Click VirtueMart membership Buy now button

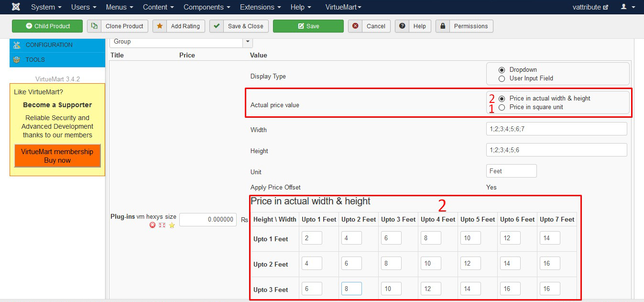[x=57, y=156]
